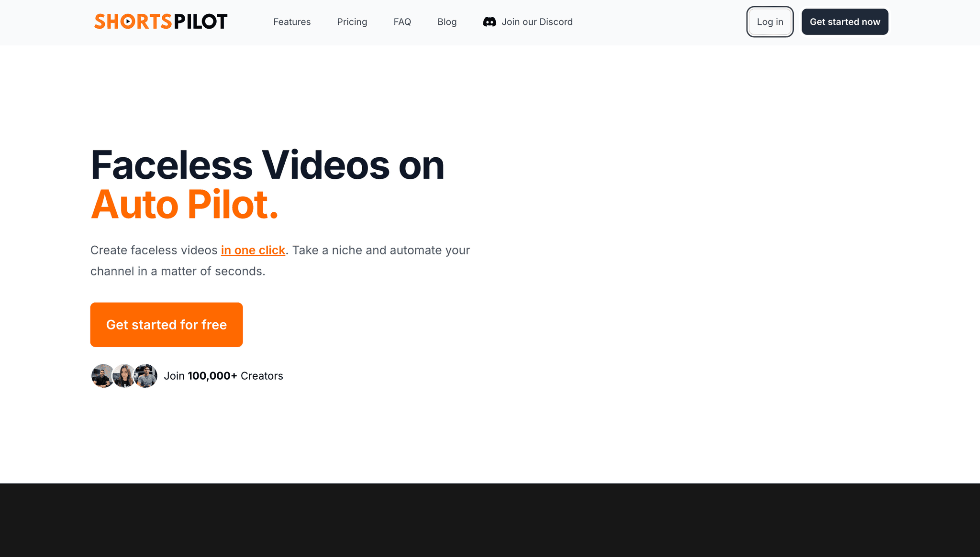Click the Get started now button
This screenshot has width=980, height=557.
845,22
